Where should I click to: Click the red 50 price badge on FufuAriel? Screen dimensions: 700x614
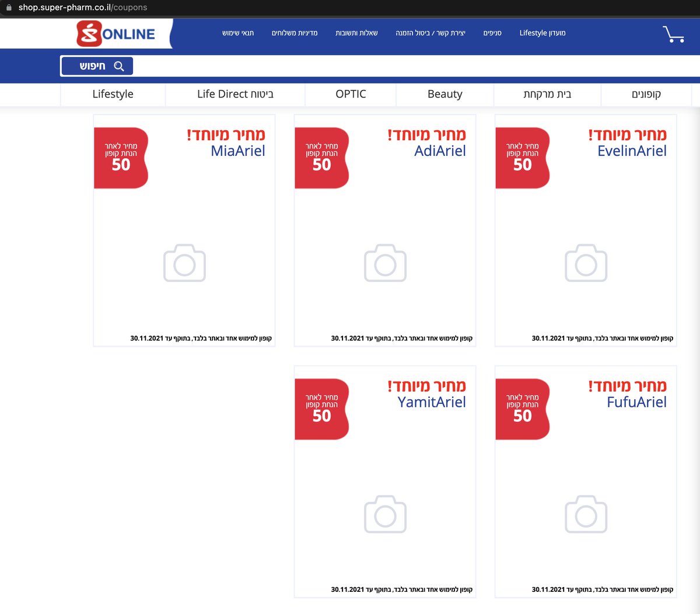(x=522, y=409)
